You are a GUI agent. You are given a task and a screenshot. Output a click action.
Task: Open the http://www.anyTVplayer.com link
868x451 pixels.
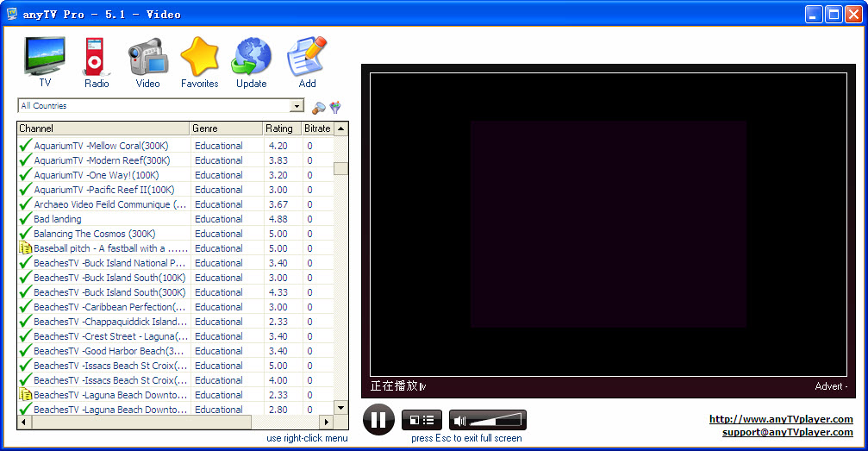781,419
